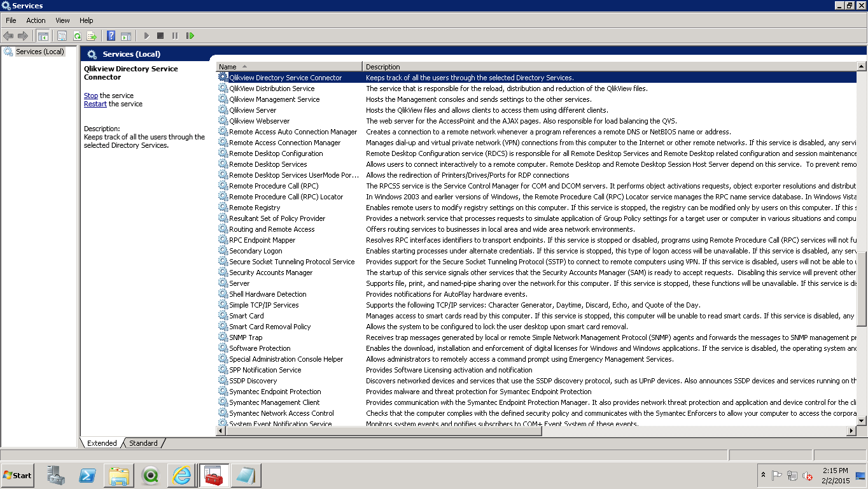
Task: Open the File menu
Action: click(11, 20)
